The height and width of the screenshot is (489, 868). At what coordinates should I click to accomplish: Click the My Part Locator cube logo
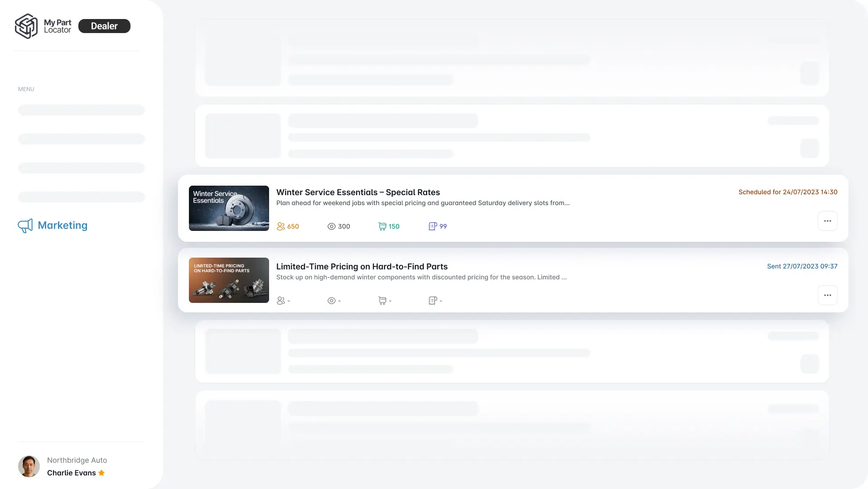26,26
